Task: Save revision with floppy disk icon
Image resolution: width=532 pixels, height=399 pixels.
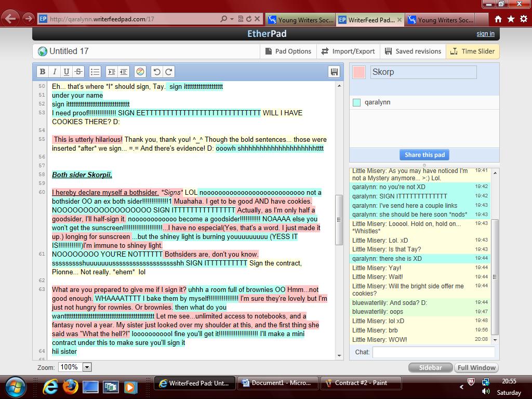Action: click(x=334, y=72)
